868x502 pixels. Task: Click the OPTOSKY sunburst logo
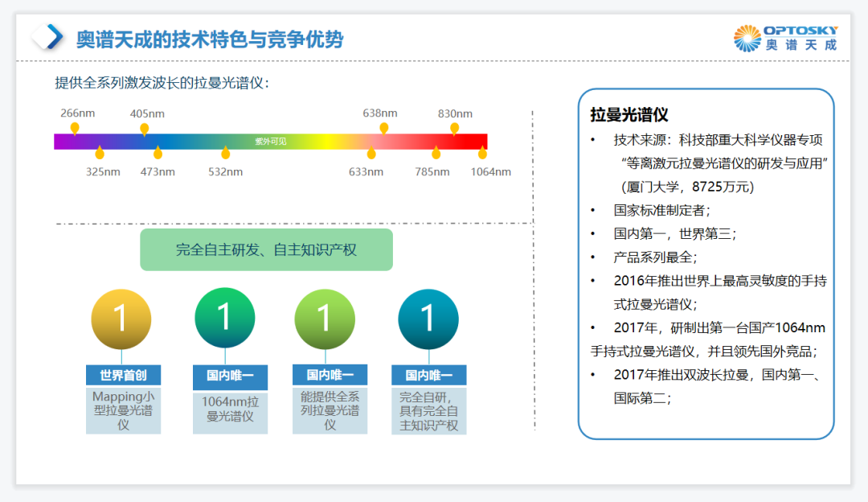coord(747,38)
